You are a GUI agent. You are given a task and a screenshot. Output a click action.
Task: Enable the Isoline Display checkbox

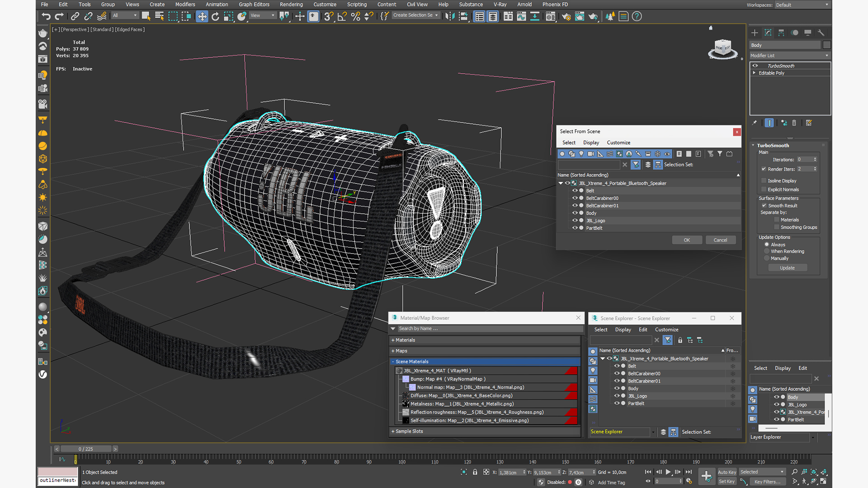coord(764,181)
